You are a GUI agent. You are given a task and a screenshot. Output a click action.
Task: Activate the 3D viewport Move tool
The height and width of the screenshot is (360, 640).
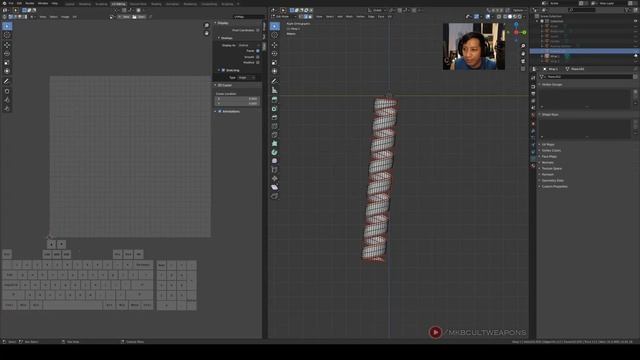[x=275, y=44]
